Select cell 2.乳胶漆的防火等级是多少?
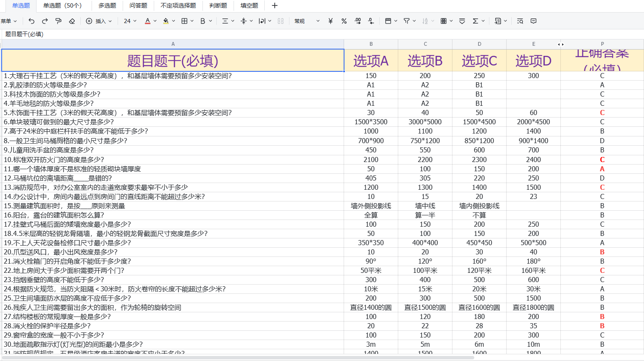The image size is (644, 361). [173, 85]
